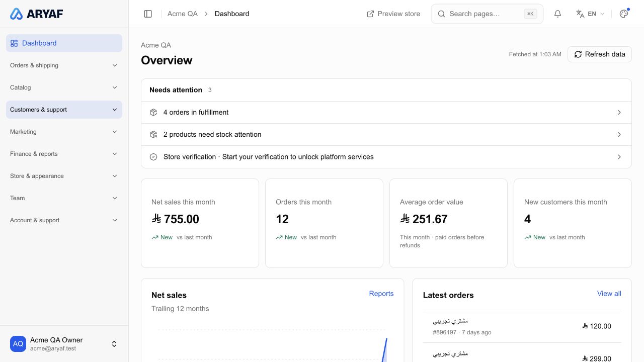Click the Net sales trend arrow icon
644x362 pixels.
[x=155, y=237]
